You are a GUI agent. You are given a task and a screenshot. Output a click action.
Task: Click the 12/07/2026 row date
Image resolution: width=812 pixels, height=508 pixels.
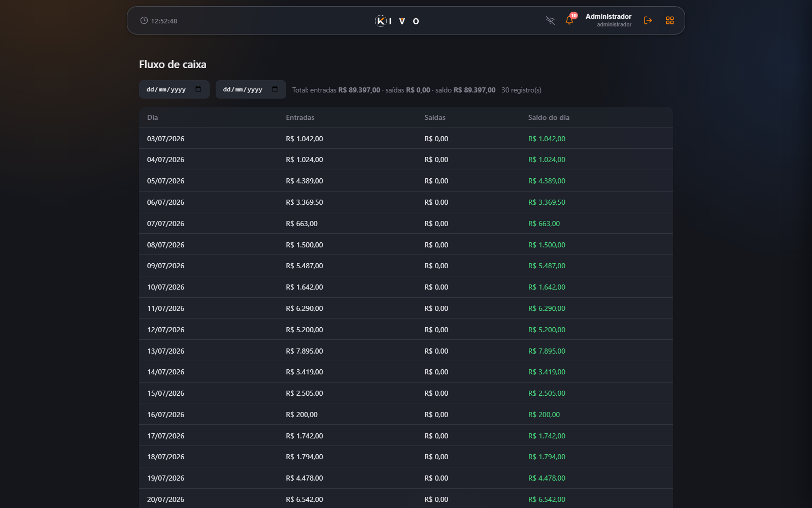click(165, 330)
